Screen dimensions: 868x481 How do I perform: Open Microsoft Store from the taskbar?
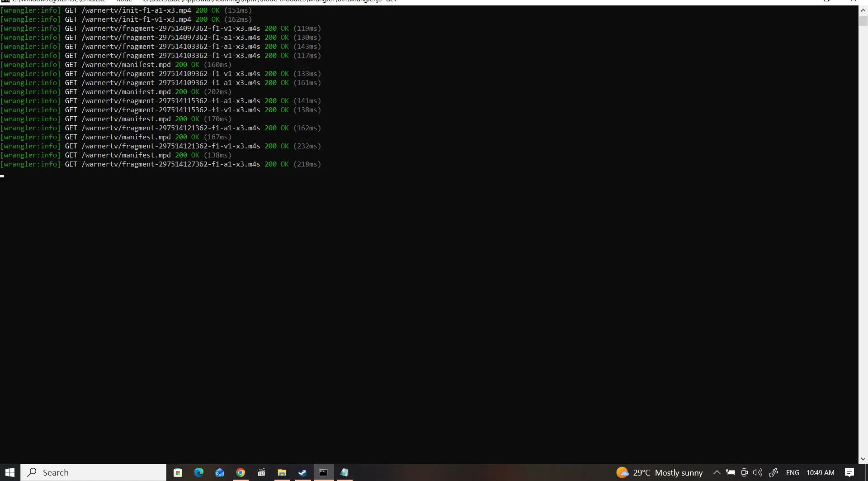178,472
